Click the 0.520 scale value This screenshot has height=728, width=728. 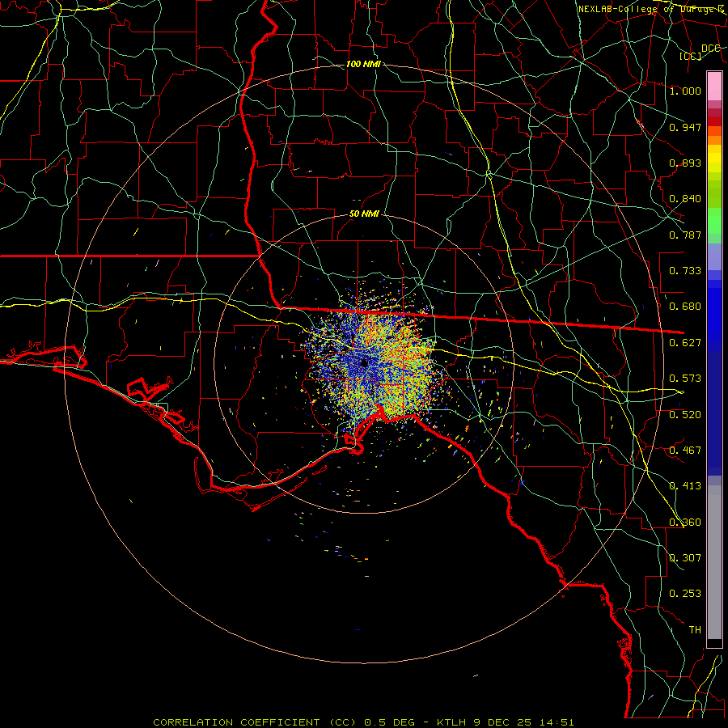coord(685,415)
